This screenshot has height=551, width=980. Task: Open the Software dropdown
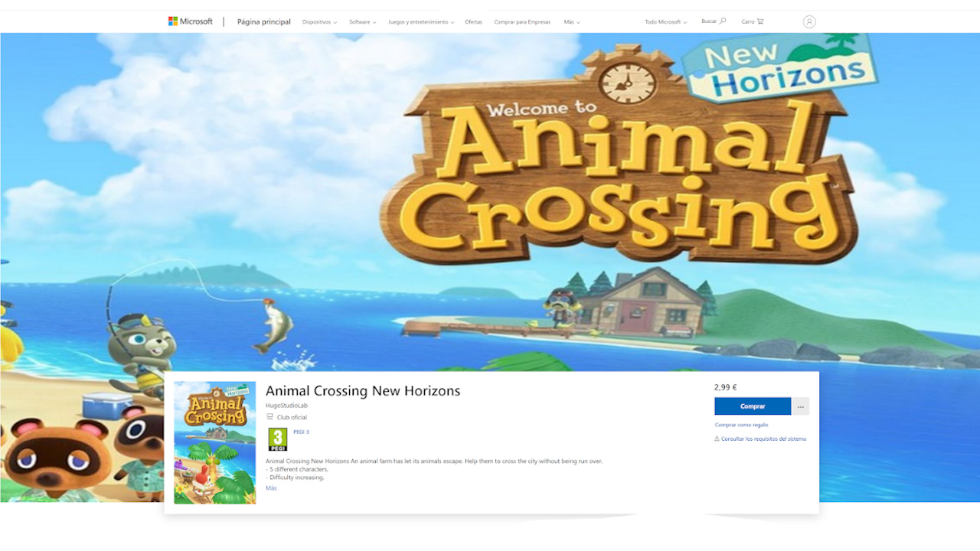(361, 22)
